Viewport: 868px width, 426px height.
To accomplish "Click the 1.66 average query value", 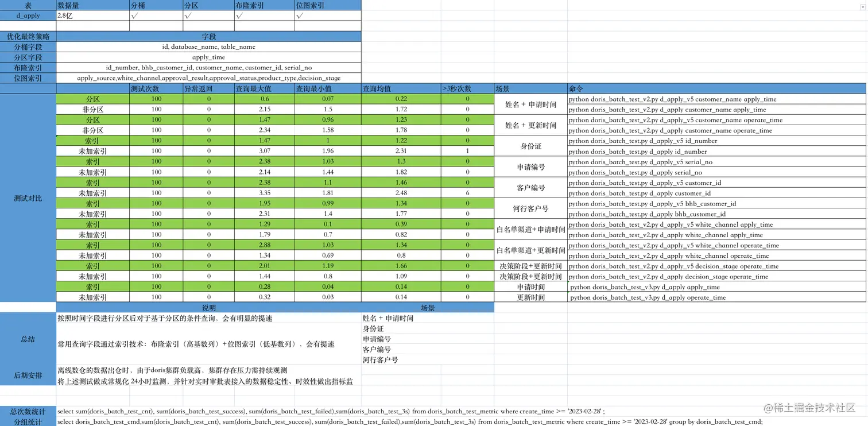I will tap(401, 266).
